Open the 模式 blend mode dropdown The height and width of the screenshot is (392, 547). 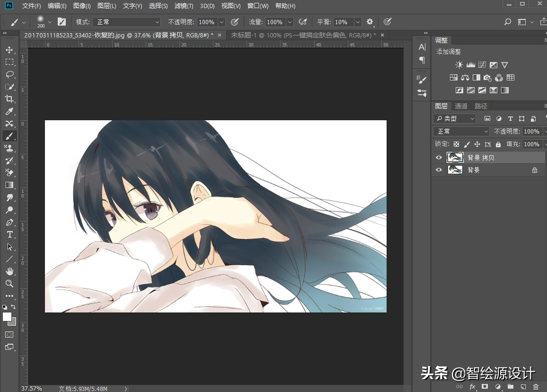[x=127, y=22]
